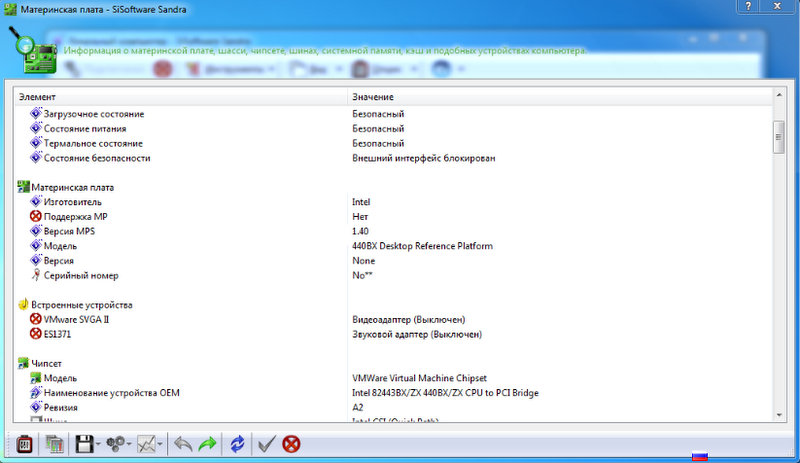Select the Встроенные устройства section heading
Image resolution: width=800 pixels, height=463 pixels.
click(x=82, y=305)
